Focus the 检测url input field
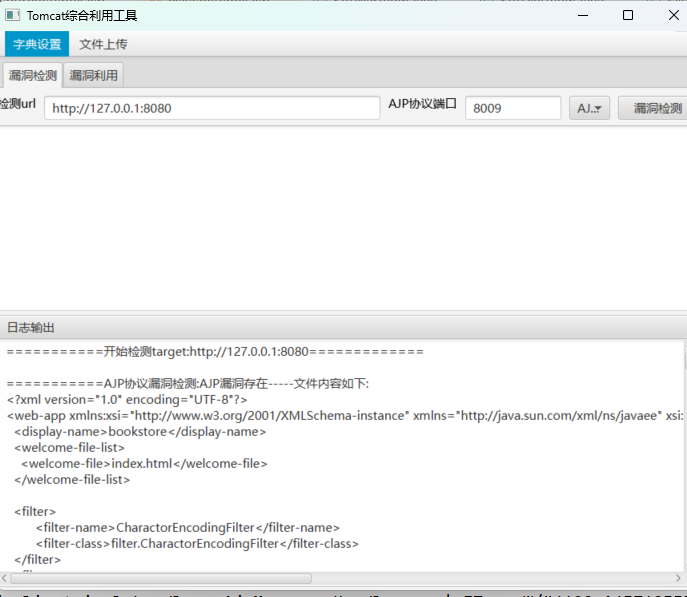This screenshot has height=597, width=687. (x=212, y=108)
